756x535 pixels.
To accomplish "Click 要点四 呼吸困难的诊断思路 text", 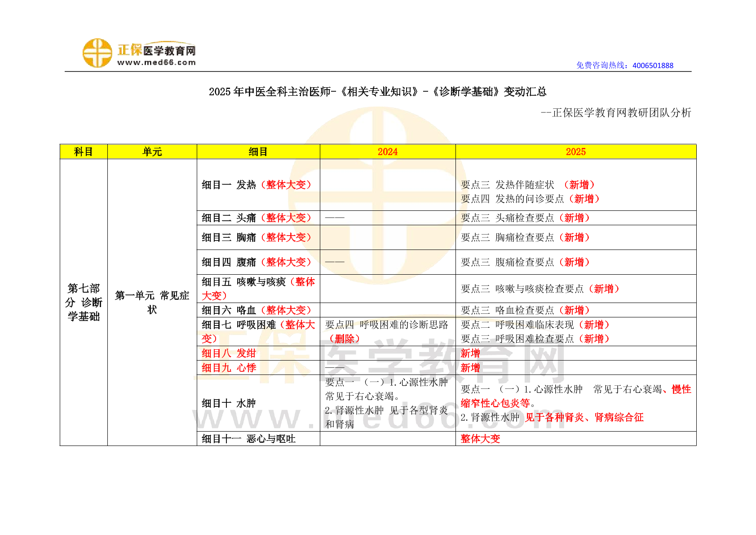I will pos(386,325).
